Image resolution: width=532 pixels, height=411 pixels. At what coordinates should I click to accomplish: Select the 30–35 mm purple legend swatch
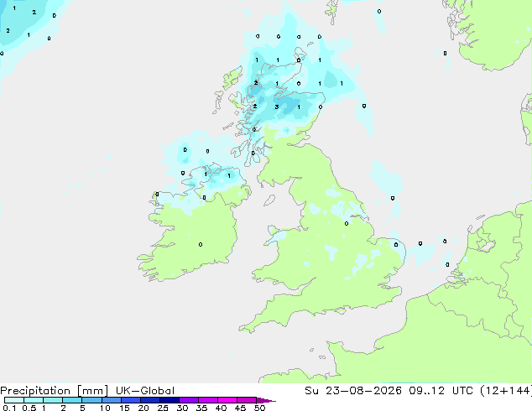click(189, 400)
